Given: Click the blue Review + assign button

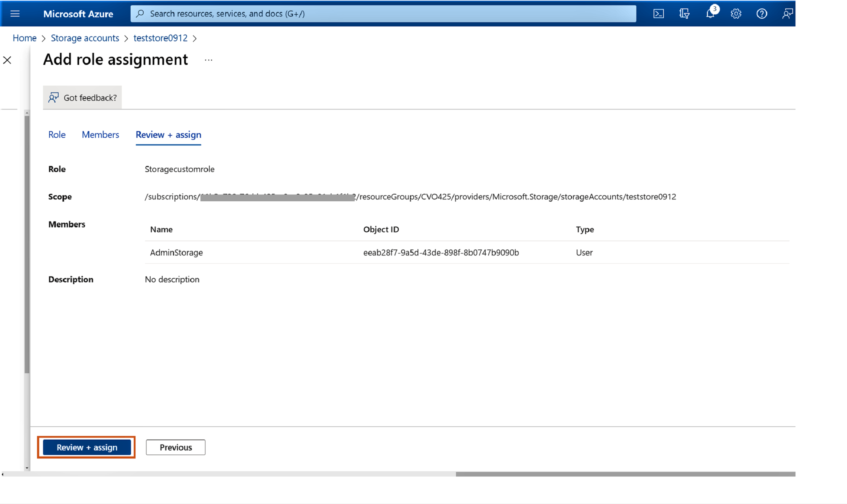Looking at the screenshot, I should pos(87,447).
